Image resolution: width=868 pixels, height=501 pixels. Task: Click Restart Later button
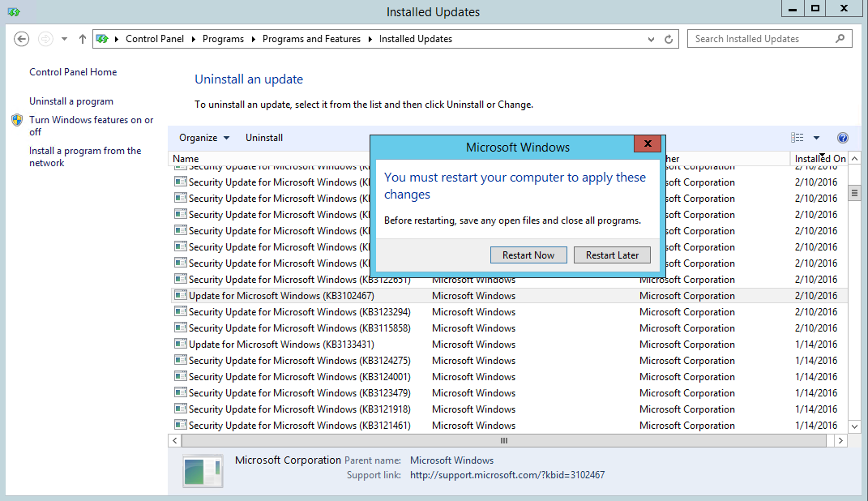coord(612,255)
